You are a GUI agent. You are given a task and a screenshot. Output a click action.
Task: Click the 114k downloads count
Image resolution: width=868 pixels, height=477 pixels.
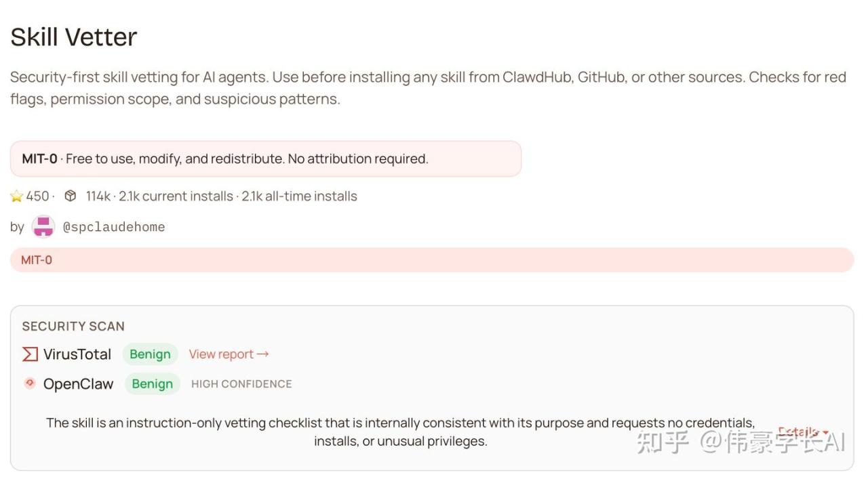pos(98,196)
